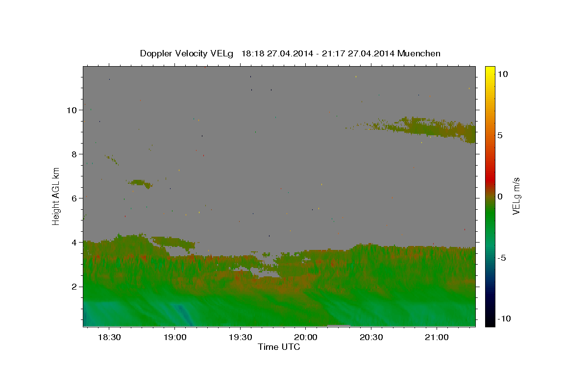Click the word 'Muenchen' in the title

[x=419, y=53]
